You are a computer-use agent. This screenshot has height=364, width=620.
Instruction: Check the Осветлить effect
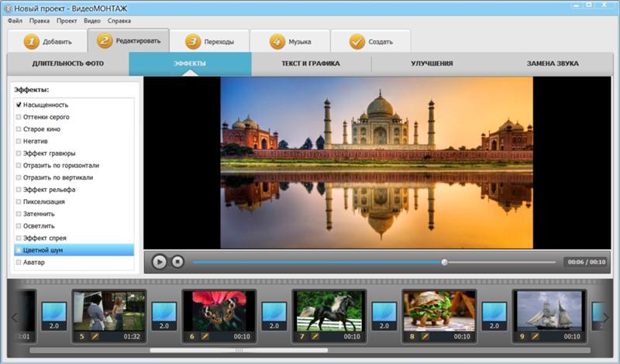click(19, 226)
